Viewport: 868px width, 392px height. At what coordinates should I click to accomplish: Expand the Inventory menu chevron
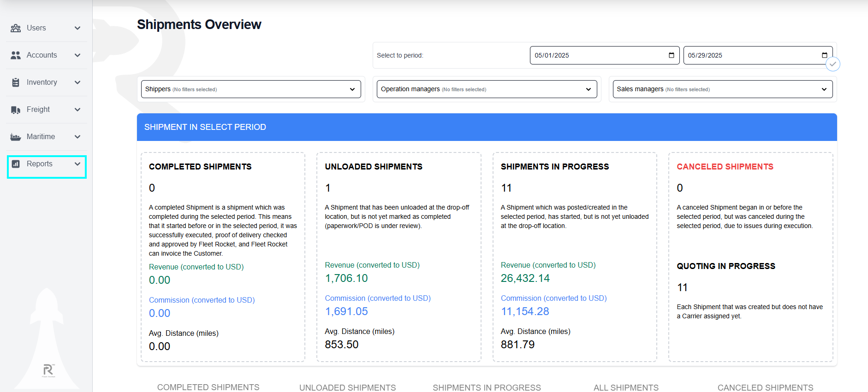click(77, 82)
